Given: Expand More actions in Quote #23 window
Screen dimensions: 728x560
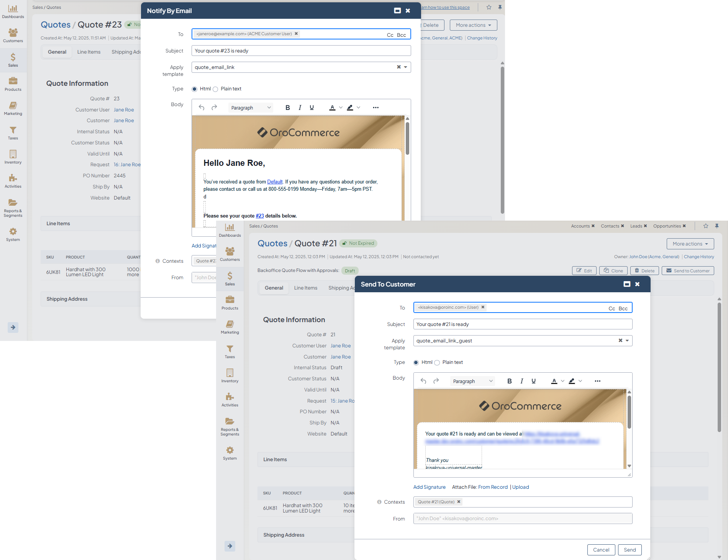Looking at the screenshot, I should (473, 25).
